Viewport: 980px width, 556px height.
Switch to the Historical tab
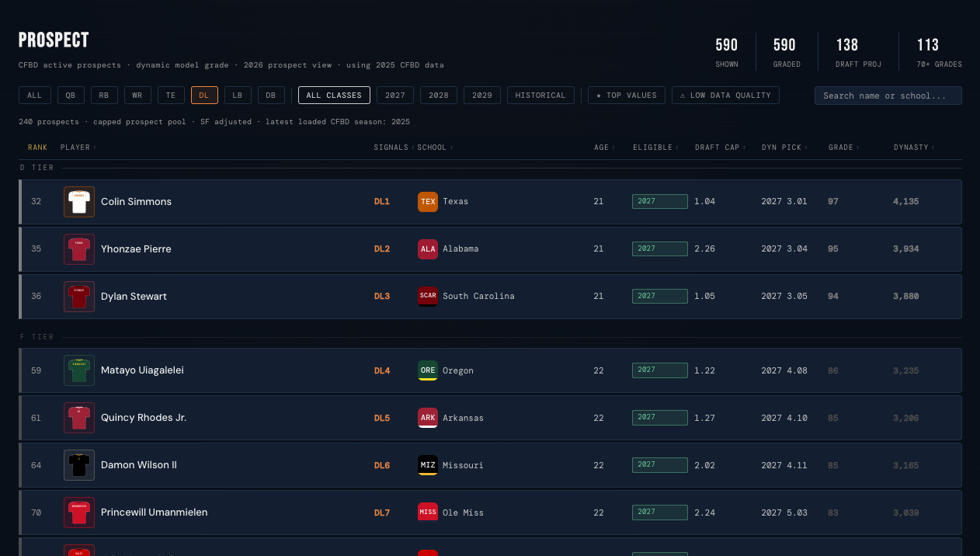540,96
